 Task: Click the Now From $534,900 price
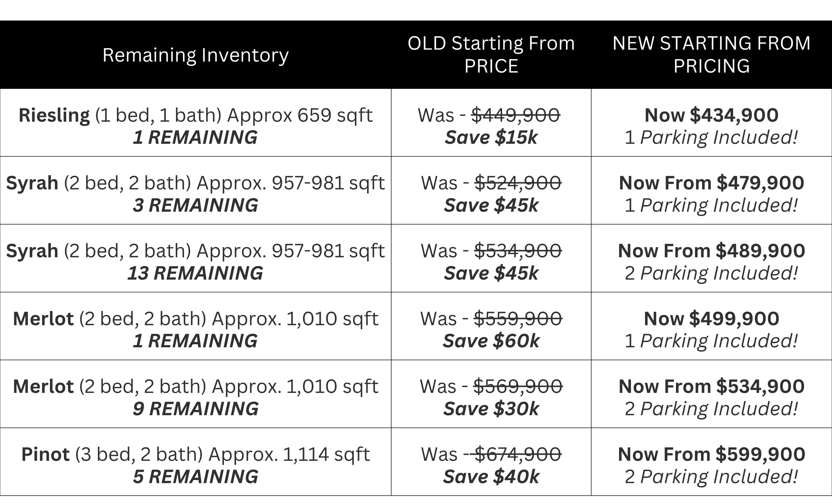pos(712,387)
